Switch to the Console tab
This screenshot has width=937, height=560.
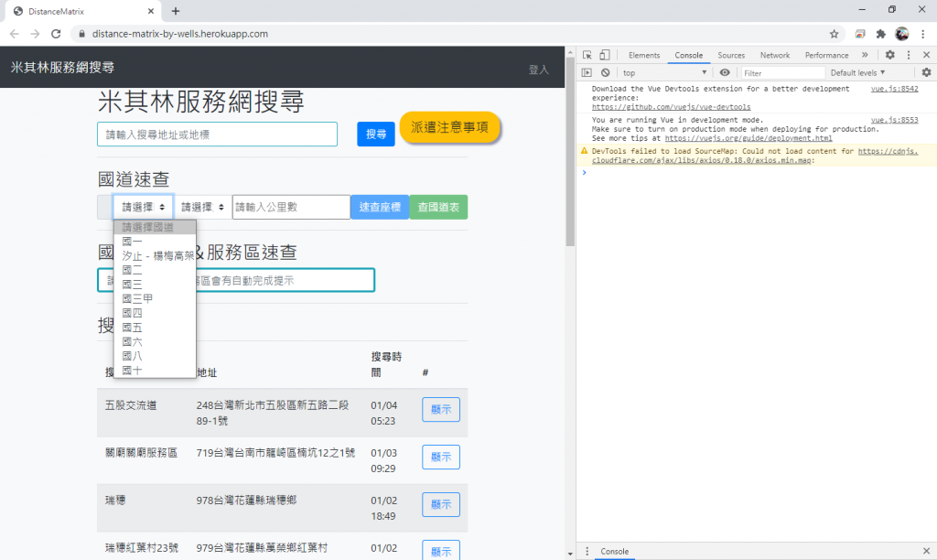(x=688, y=55)
